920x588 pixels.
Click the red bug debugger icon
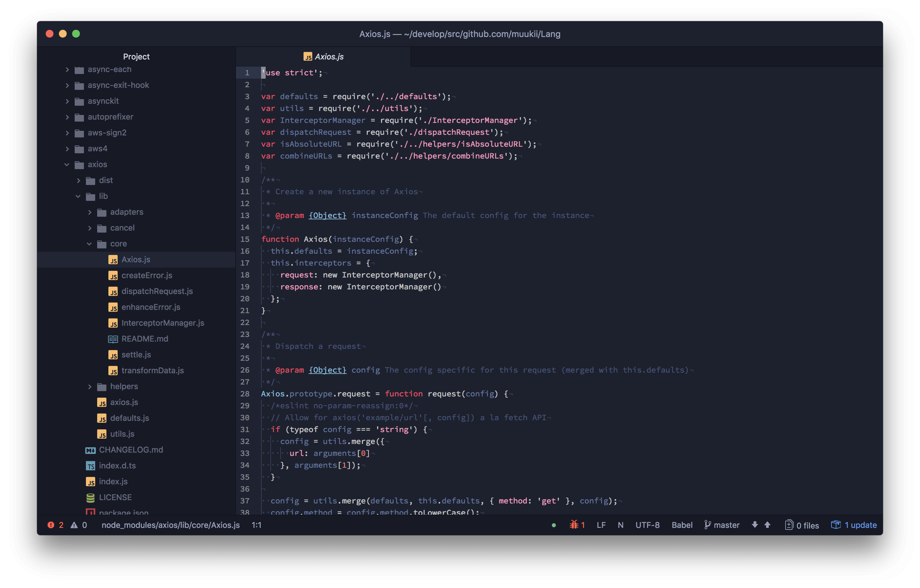(x=574, y=525)
